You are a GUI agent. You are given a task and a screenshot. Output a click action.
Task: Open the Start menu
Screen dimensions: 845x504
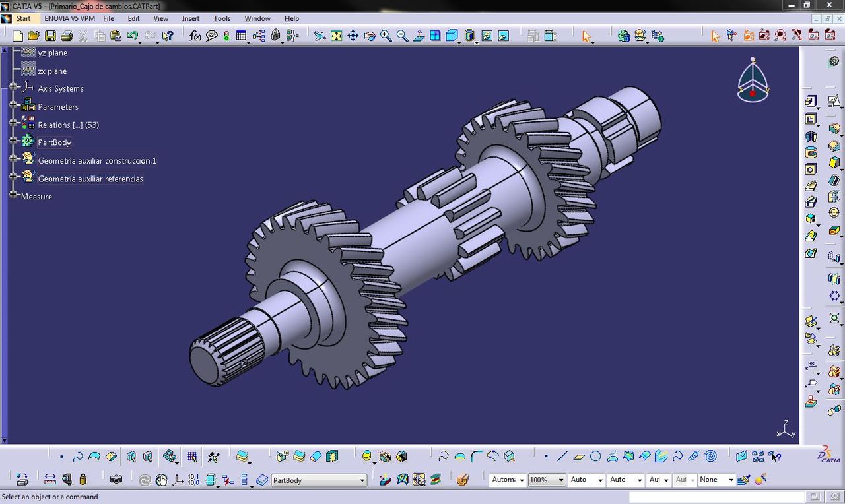[x=24, y=18]
